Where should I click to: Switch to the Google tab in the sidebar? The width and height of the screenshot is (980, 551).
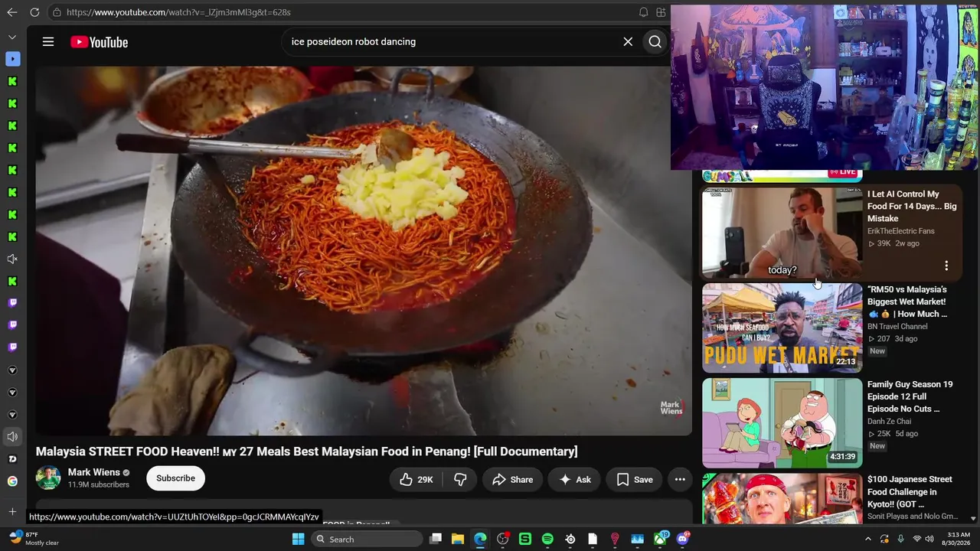point(12,481)
